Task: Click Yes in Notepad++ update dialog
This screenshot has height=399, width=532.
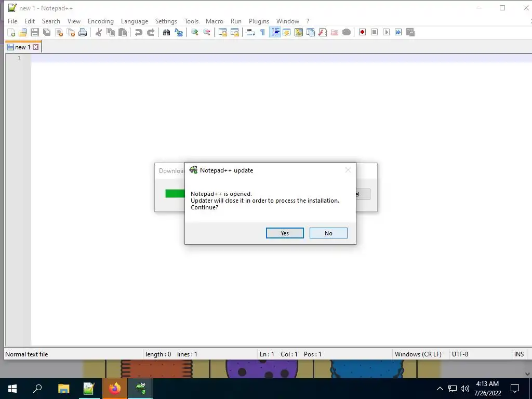Action: click(x=285, y=233)
